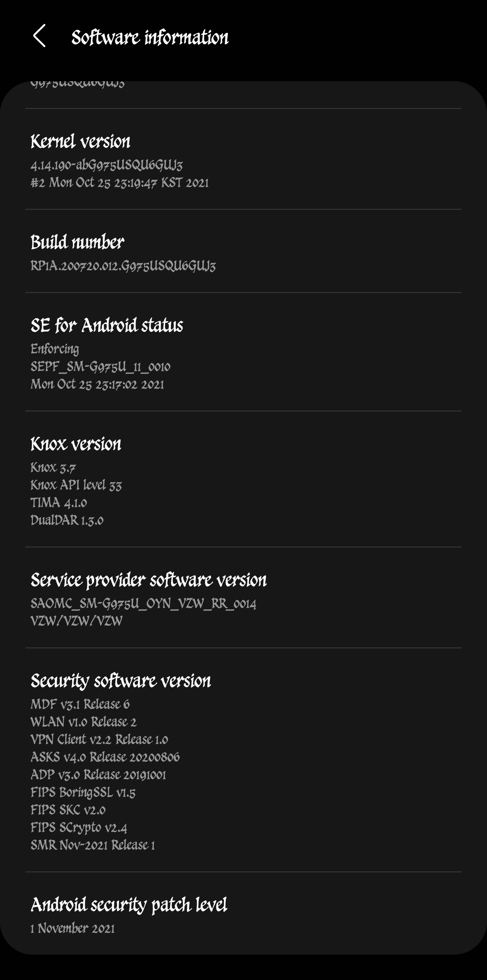Tap Knox API level 33 line
This screenshot has height=980, width=487.
coord(76,485)
